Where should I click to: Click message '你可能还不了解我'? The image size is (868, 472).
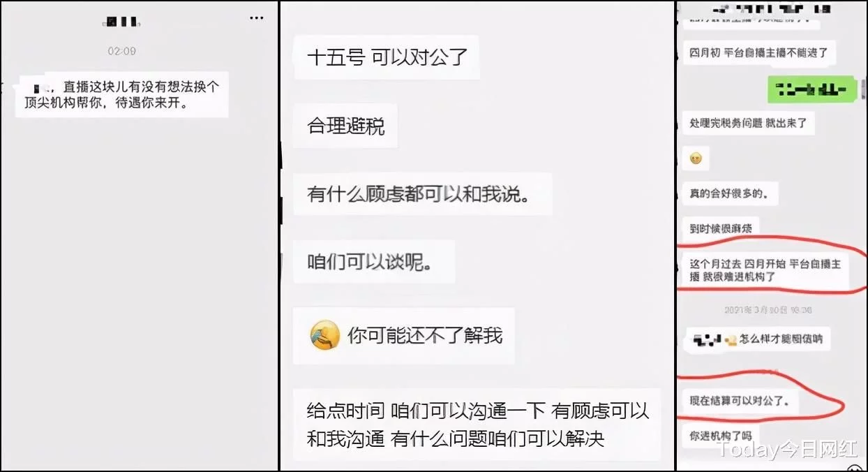tap(404, 336)
